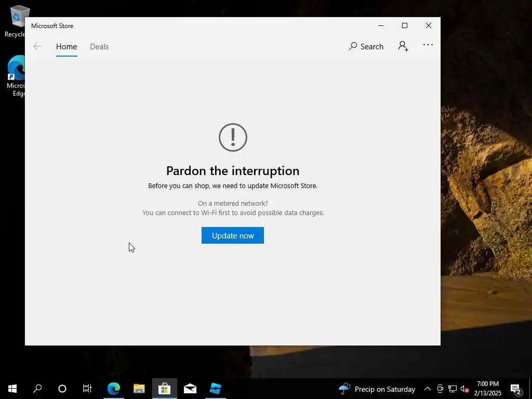This screenshot has width=532, height=399.
Task: Show hidden system tray icons
Action: tap(428, 389)
